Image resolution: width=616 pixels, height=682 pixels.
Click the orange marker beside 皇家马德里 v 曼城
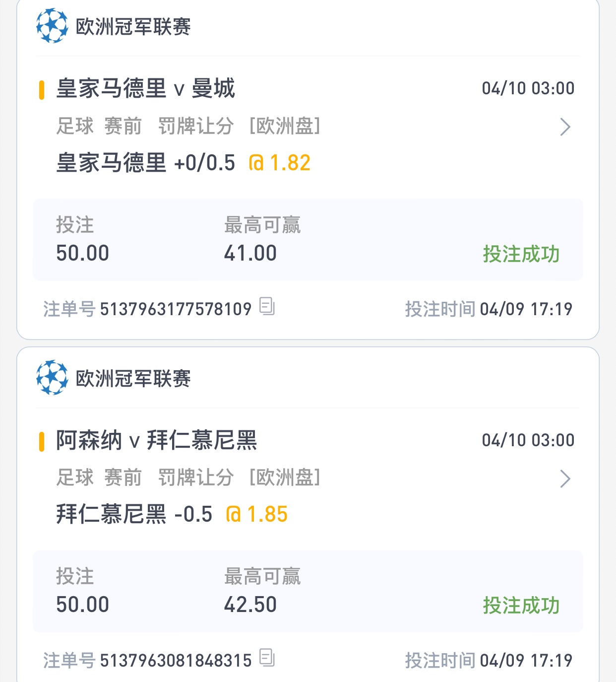tap(42, 90)
